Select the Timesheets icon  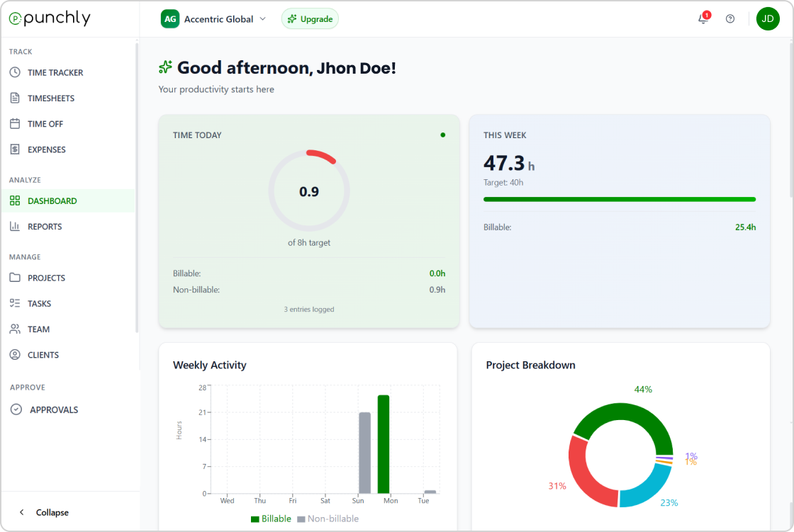[x=16, y=98]
